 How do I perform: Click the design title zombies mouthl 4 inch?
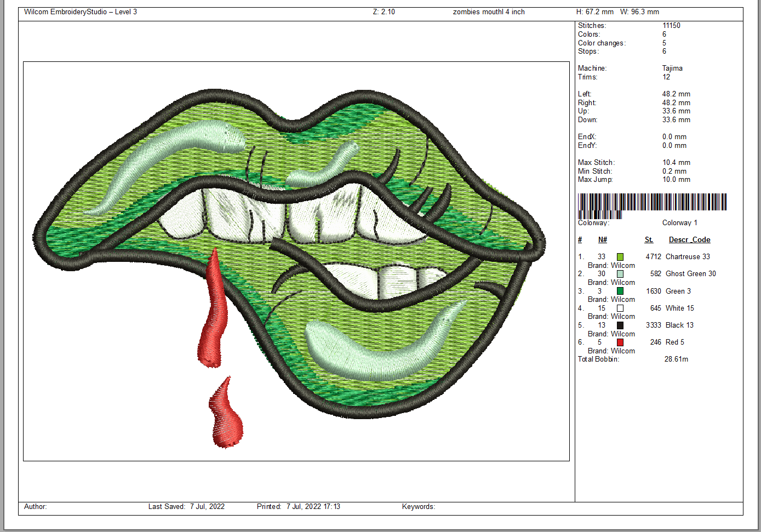[489, 12]
